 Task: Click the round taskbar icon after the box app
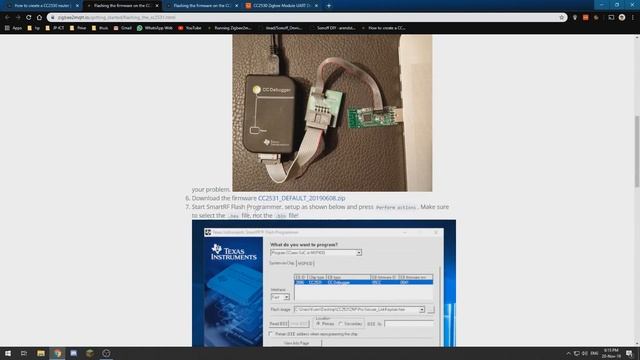click(106, 353)
